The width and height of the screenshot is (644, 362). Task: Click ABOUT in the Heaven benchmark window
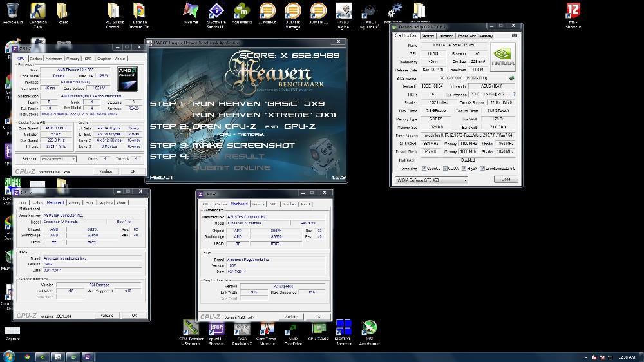[x=162, y=178]
